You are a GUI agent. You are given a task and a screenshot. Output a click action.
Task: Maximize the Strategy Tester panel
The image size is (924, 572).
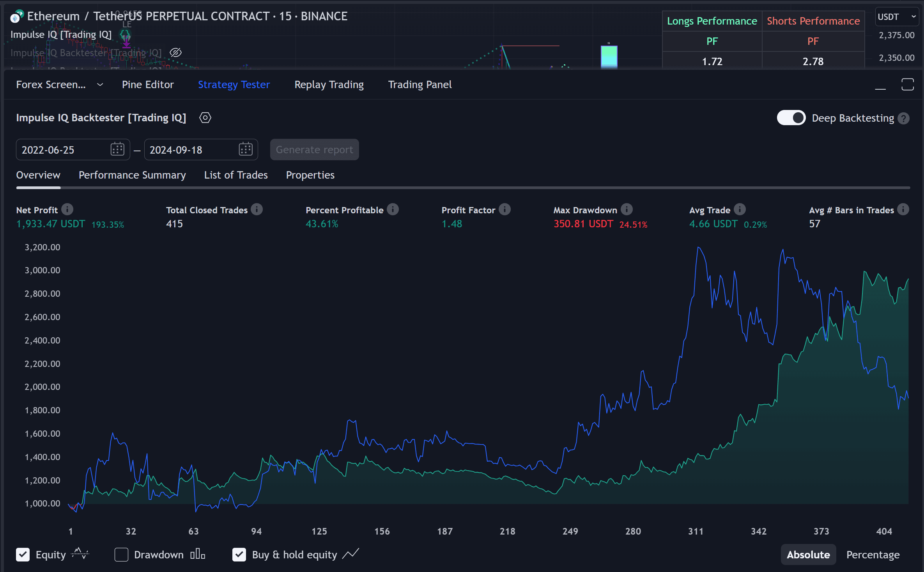point(908,84)
